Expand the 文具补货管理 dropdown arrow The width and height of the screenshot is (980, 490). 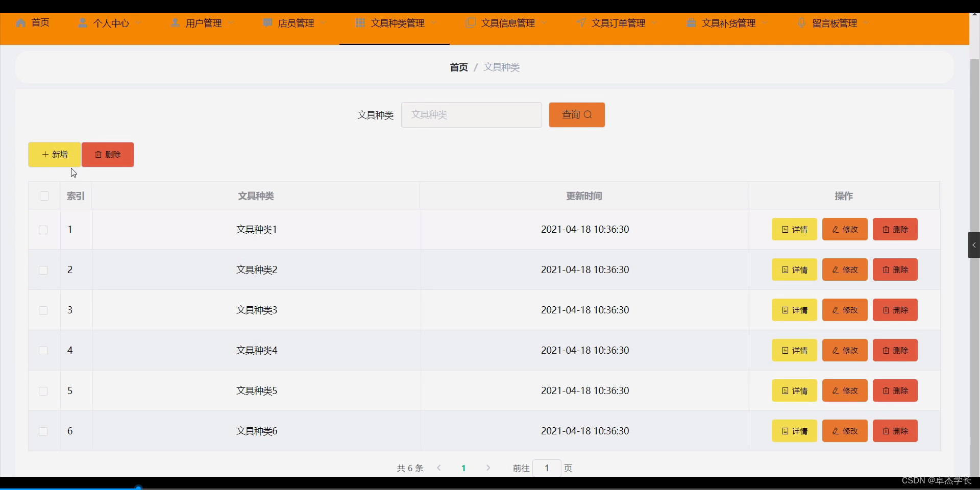[x=765, y=23]
